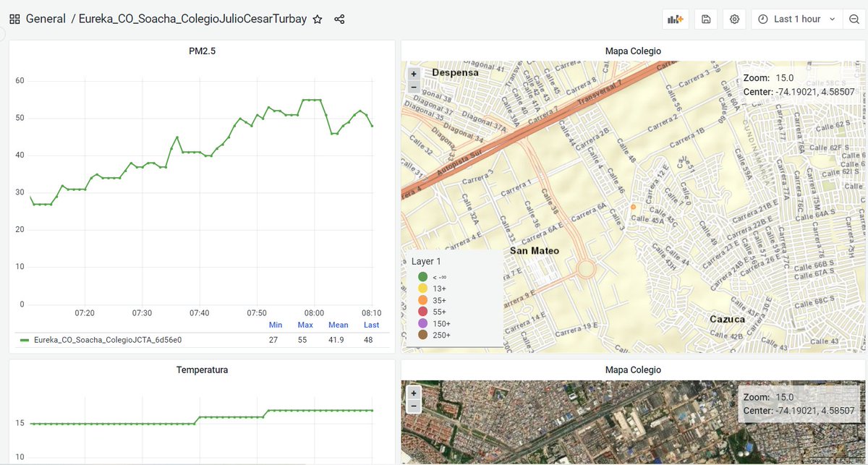Click the Mean value 41.9 in legend
The width and height of the screenshot is (868, 465).
(x=336, y=340)
